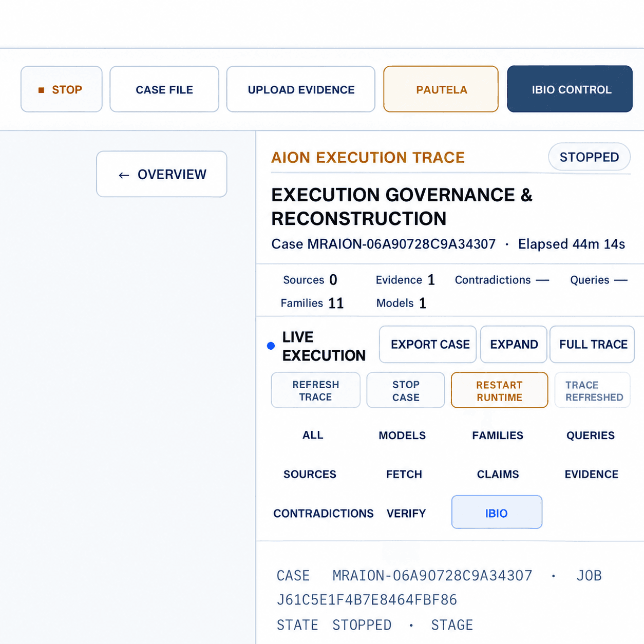Select the EVIDENCE filter tab
Viewport: 644px width, 644px height.
click(592, 474)
